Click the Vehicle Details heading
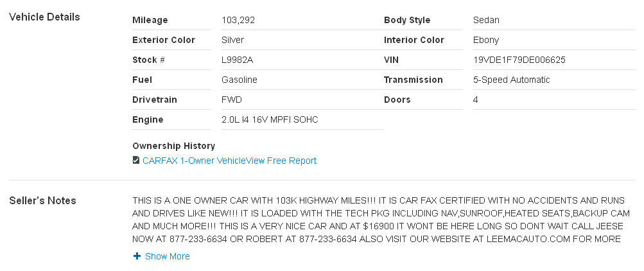Image resolution: width=644 pixels, height=271 pixels. [45, 17]
